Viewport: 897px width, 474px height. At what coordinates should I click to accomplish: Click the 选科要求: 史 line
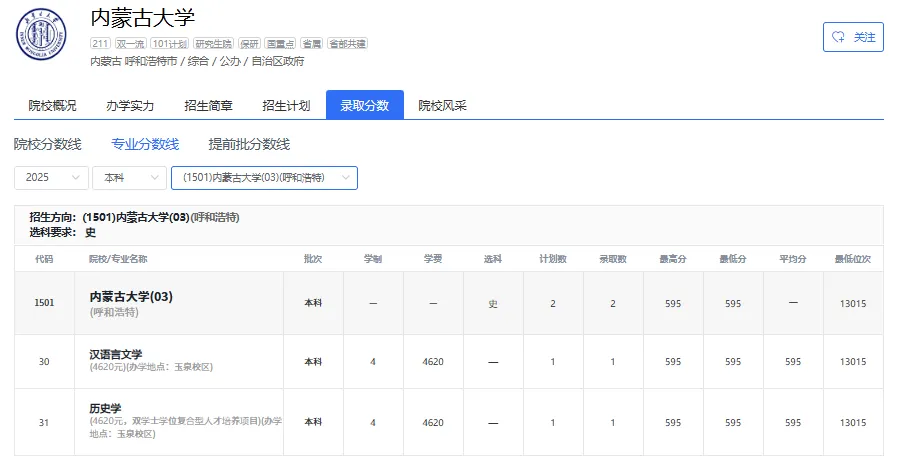click(63, 232)
